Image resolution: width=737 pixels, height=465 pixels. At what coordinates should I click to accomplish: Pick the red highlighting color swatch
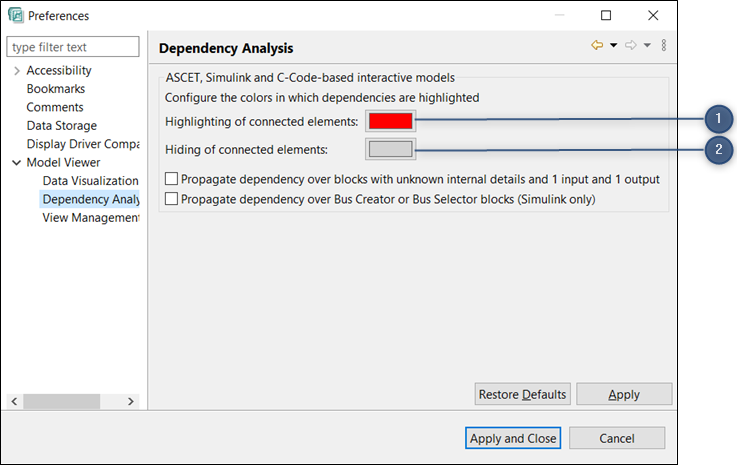(389, 121)
